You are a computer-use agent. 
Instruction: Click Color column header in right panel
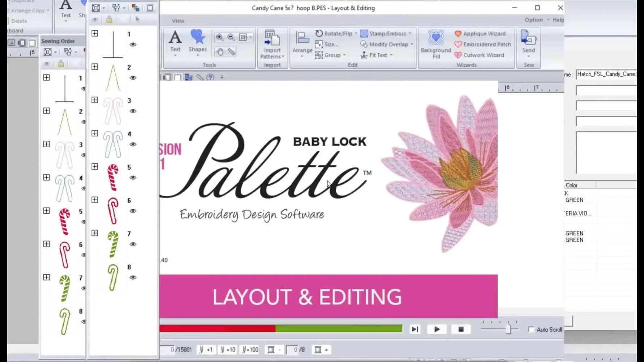580,185
